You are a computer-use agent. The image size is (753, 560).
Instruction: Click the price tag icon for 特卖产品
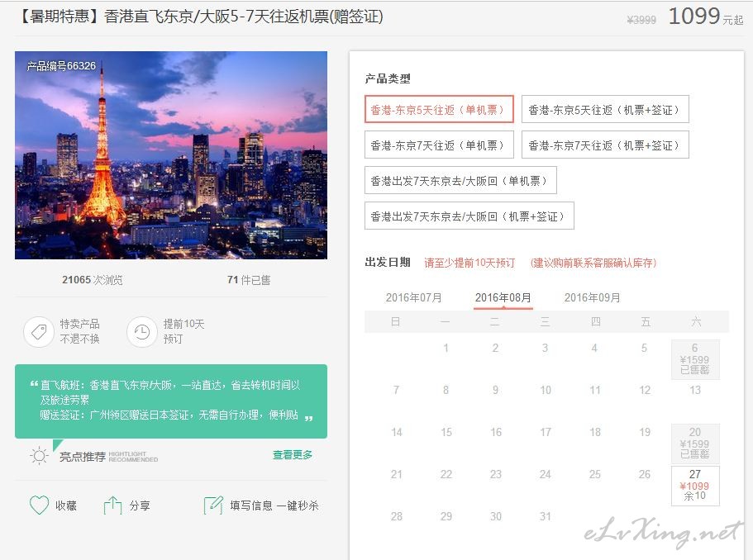(39, 331)
